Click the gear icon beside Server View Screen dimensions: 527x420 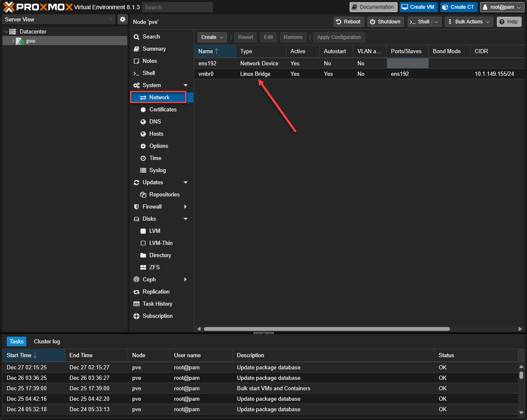tap(122, 19)
